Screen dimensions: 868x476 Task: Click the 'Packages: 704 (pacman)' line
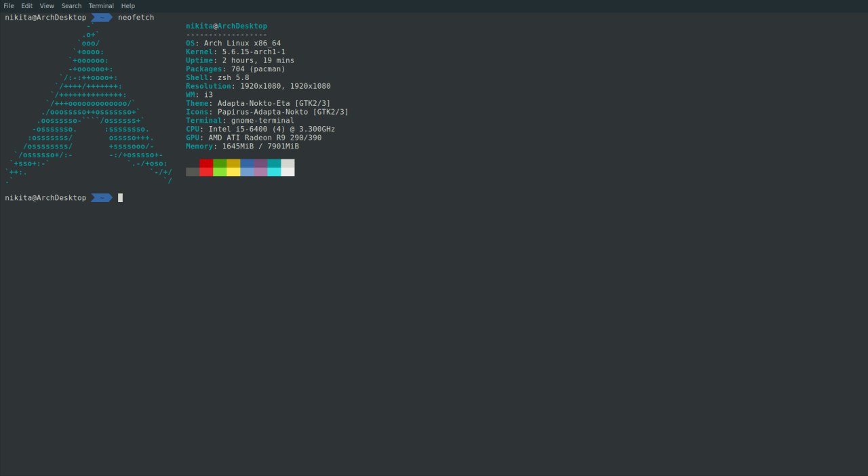point(235,69)
